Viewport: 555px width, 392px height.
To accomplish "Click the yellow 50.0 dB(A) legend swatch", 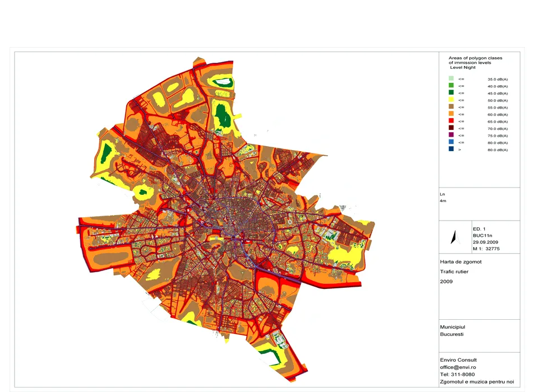I will (x=451, y=100).
